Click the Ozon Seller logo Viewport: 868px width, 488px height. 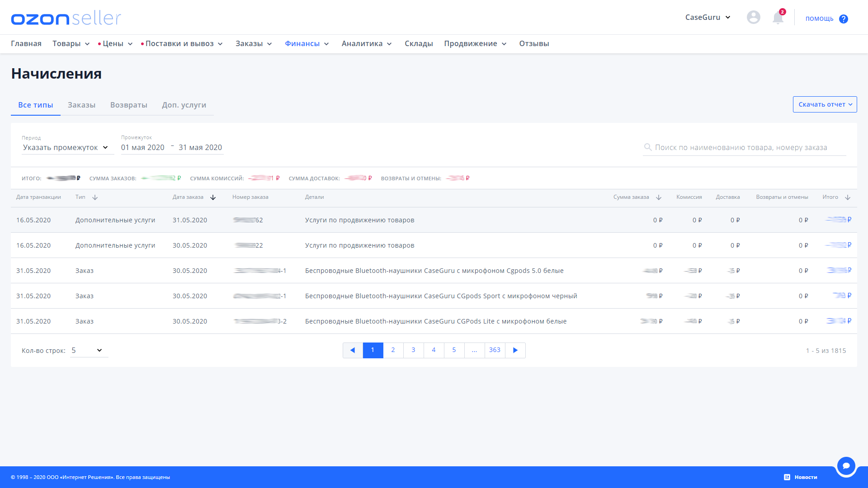66,18
